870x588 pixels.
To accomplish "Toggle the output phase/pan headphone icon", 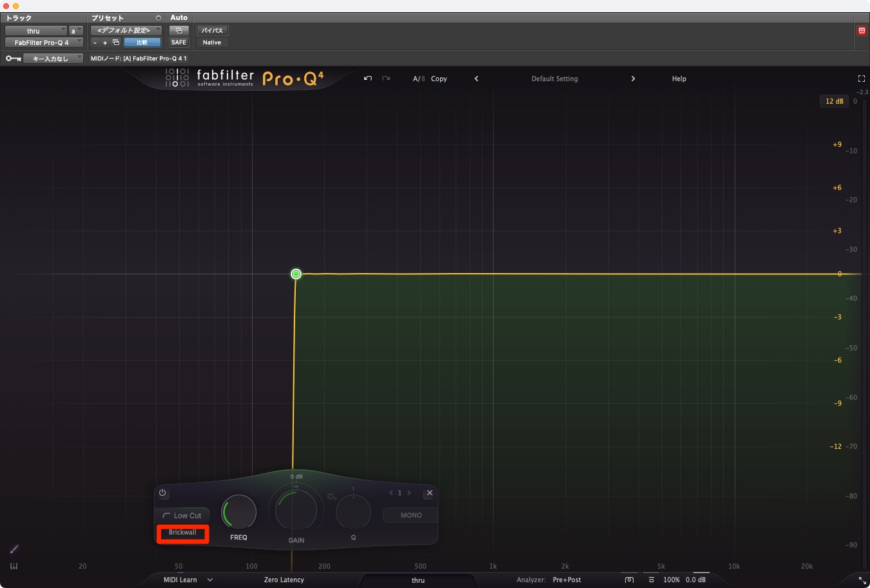I will point(630,580).
